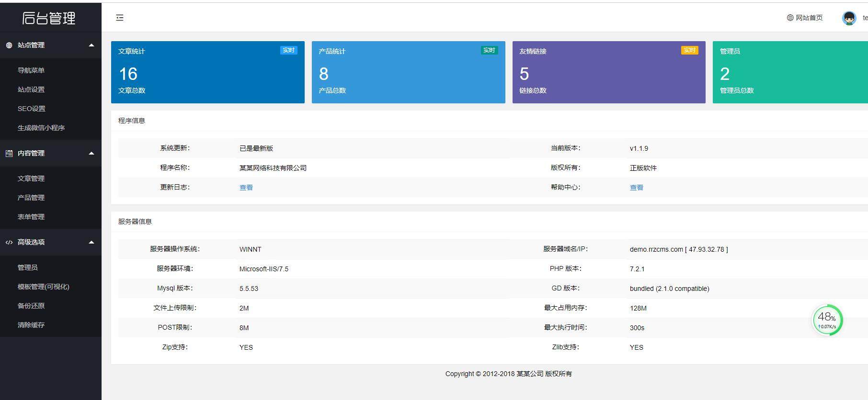Open SEO设置 in sidebar

tap(32, 109)
